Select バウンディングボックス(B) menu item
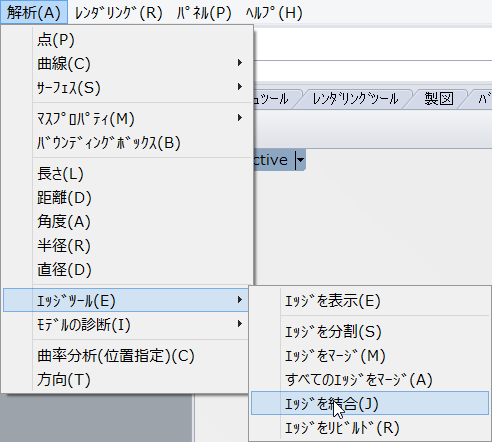This screenshot has width=492, height=442. pos(127,143)
